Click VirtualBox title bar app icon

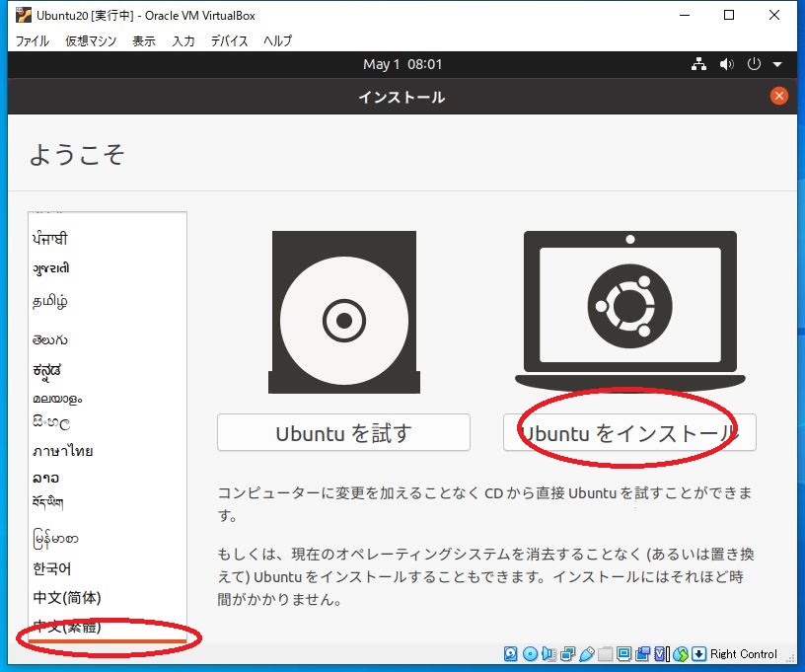[23, 15]
